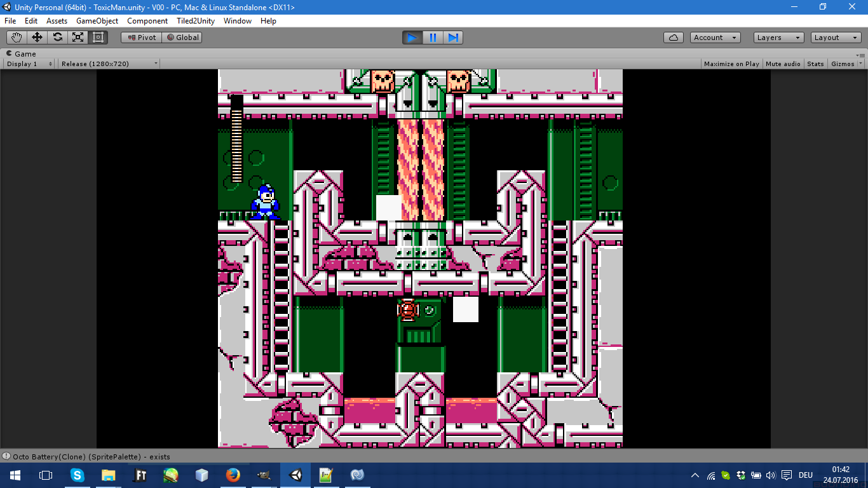Open GIMP from the taskbar

coord(264,475)
